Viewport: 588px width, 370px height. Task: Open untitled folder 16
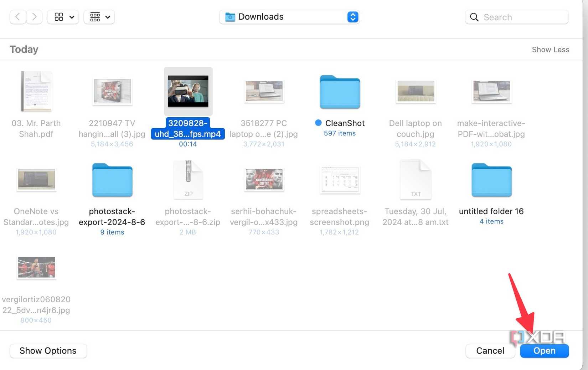point(491,180)
